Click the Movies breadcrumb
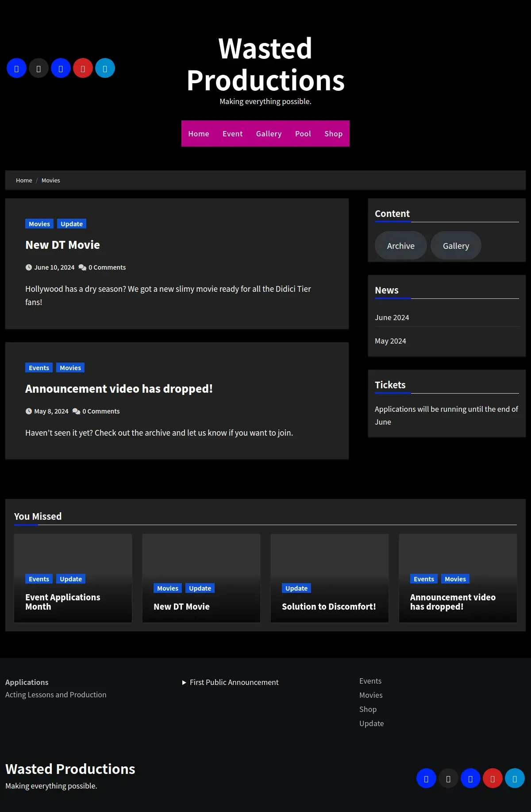The image size is (531, 812). [51, 180]
